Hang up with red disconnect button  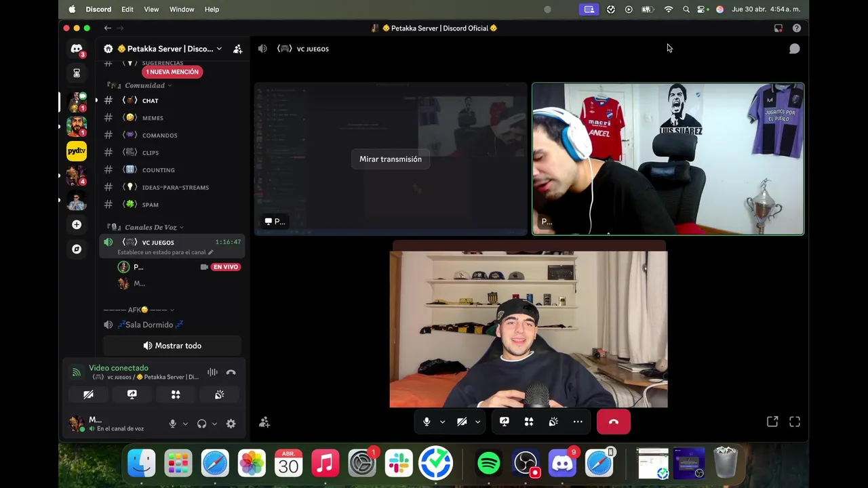click(x=614, y=422)
